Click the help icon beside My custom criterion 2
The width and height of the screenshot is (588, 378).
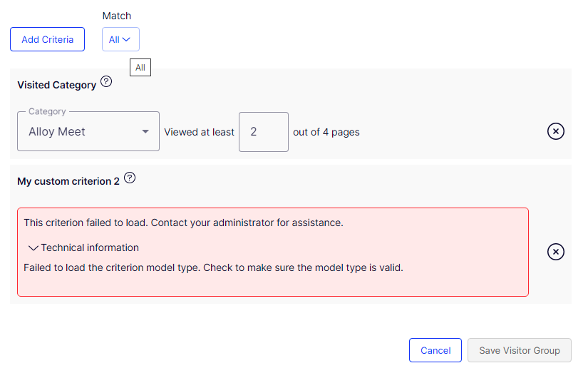130,178
